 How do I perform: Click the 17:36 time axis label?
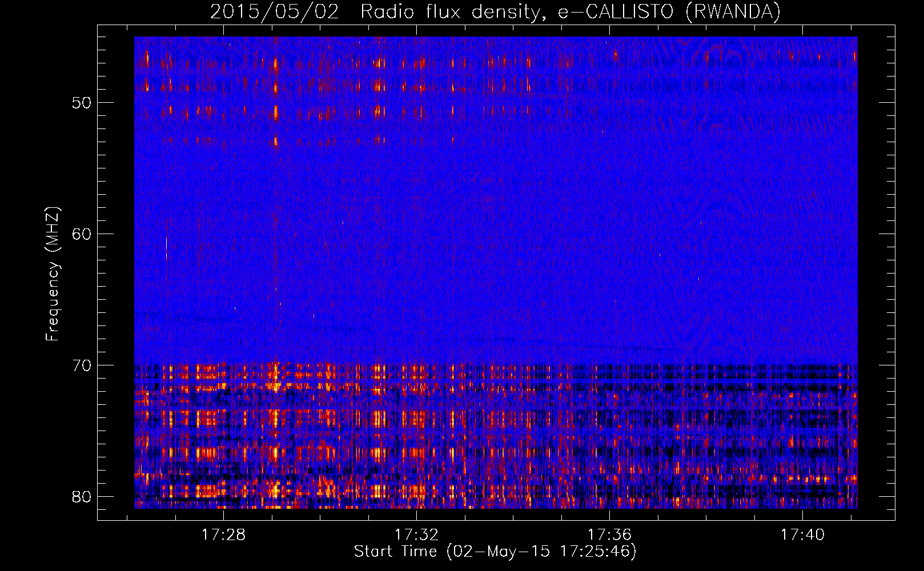(x=610, y=534)
